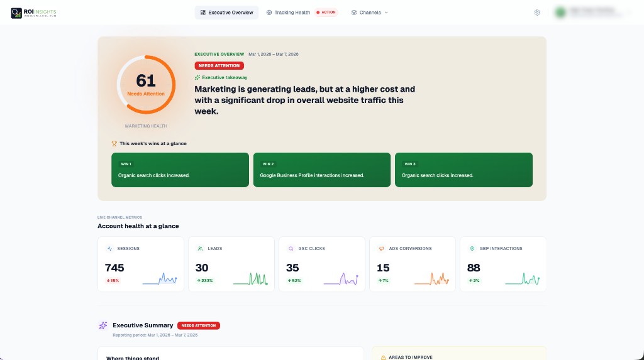Click the MARKETING HEALTH label
The width and height of the screenshot is (644, 360).
coord(146,126)
